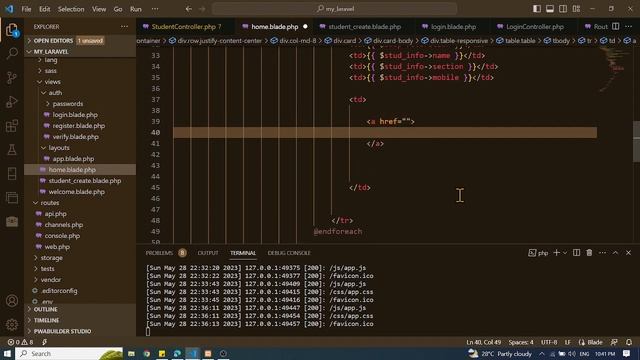Switch to login.blade.php editor tab
This screenshot has width=640, height=360.
point(453,27)
